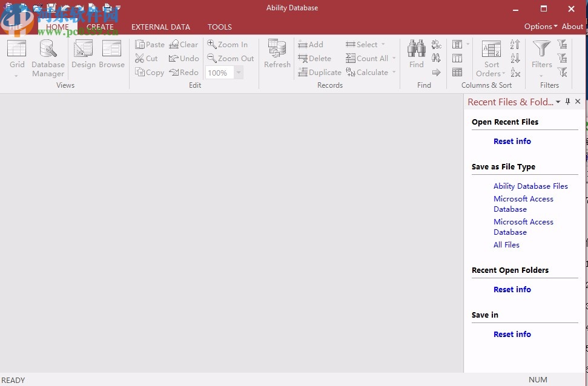Click the Microsoft Access Database link

(x=523, y=204)
